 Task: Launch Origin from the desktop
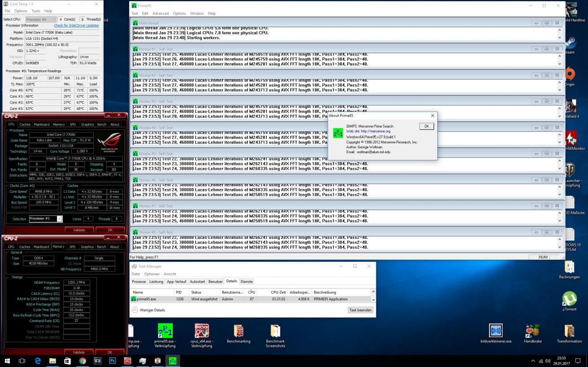[570, 77]
